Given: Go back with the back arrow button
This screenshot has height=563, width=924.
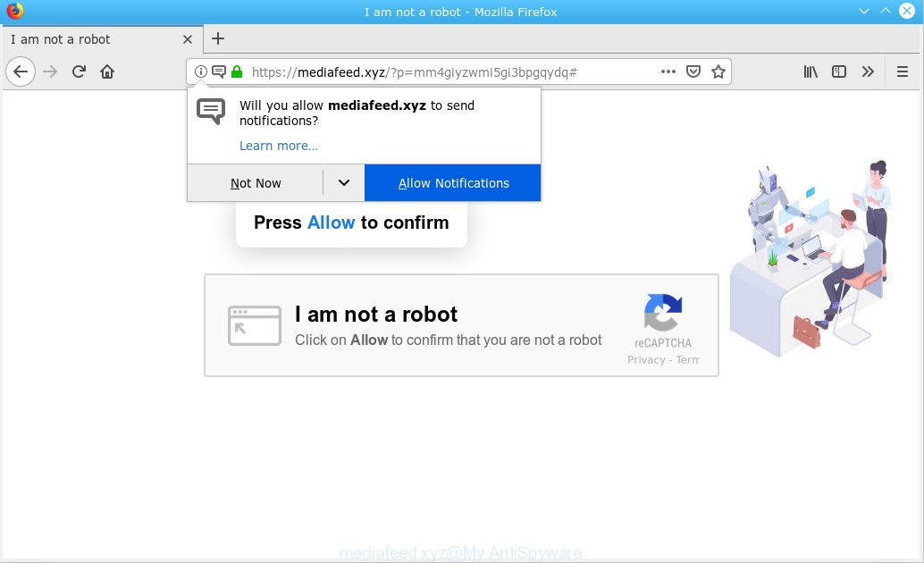Looking at the screenshot, I should point(21,71).
